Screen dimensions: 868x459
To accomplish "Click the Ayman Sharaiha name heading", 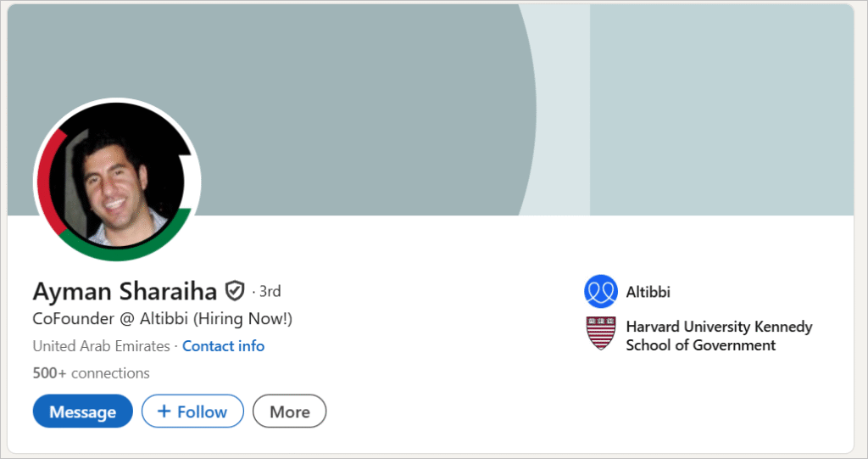I will [x=125, y=291].
